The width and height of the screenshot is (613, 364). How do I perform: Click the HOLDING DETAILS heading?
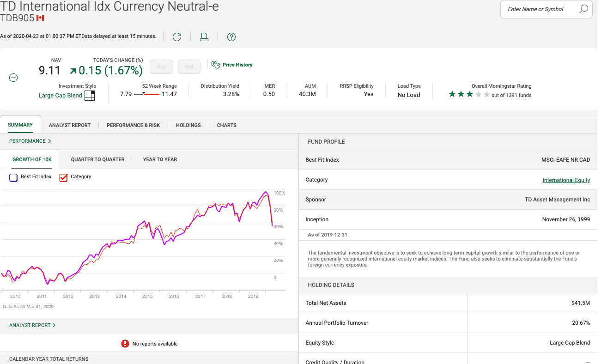[x=331, y=285]
